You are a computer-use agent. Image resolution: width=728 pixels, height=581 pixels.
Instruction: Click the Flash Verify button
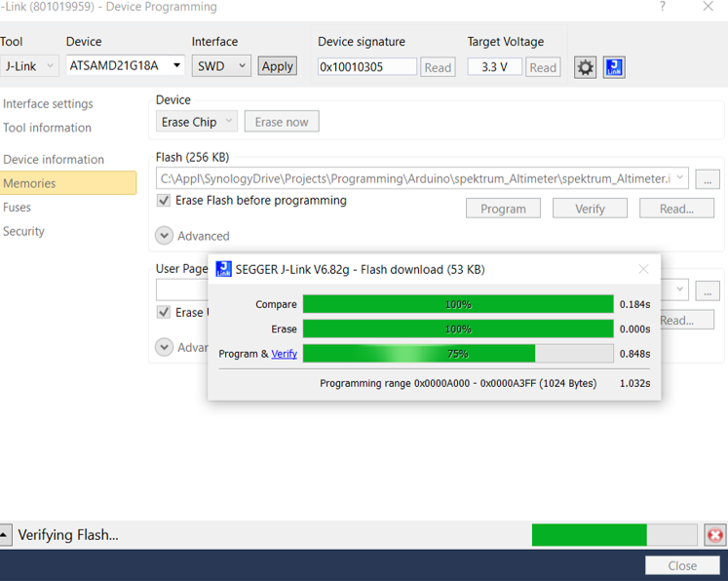point(590,209)
